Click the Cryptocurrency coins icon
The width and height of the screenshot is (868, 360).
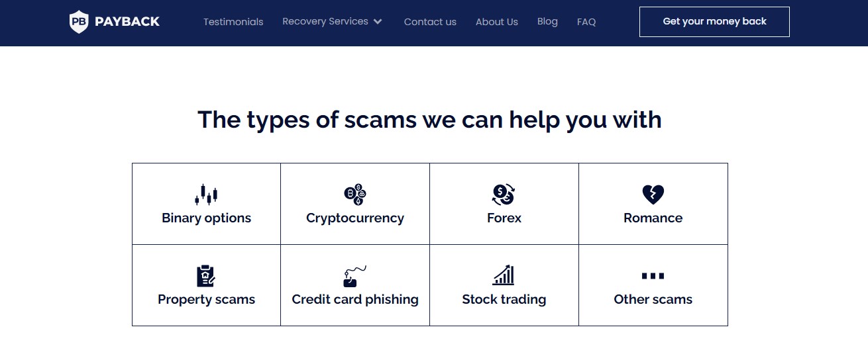355,194
